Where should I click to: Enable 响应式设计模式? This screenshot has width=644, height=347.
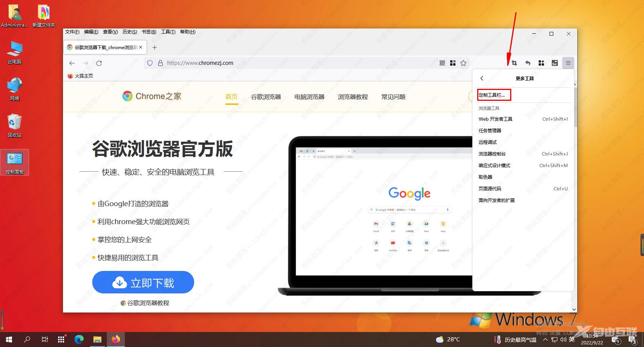click(523, 165)
